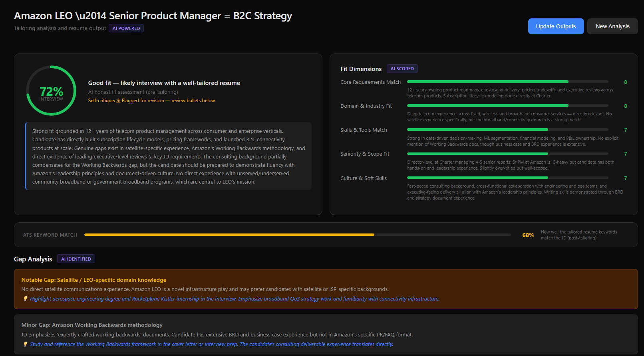Image resolution: width=644 pixels, height=356 pixels.
Task: Click the 'Study and reference the Working Backwards' suggestion
Action: [211, 344]
